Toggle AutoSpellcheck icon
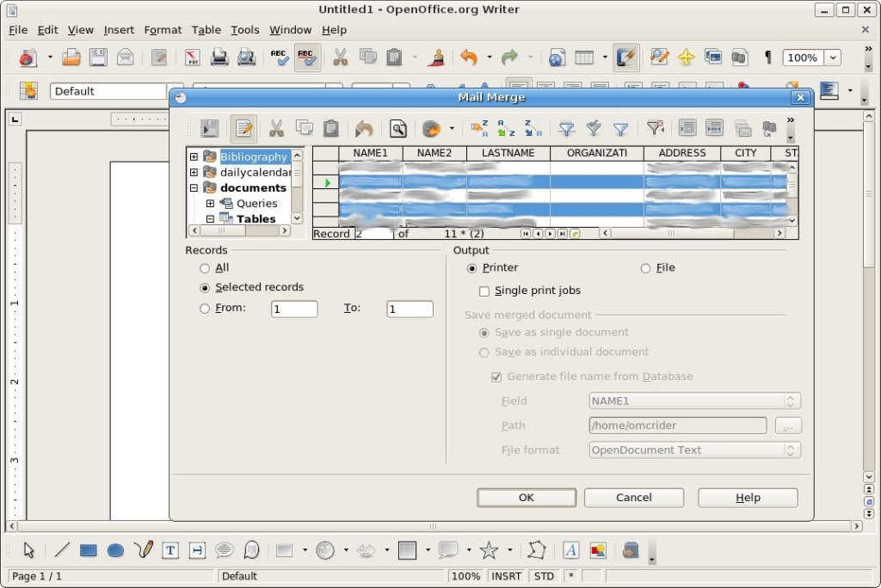The height and width of the screenshot is (588, 881). [307, 58]
